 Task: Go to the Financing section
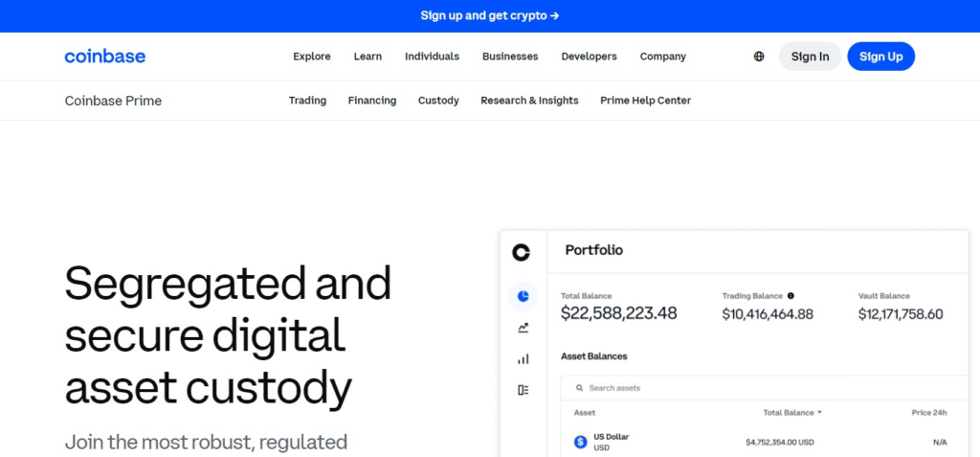(372, 101)
